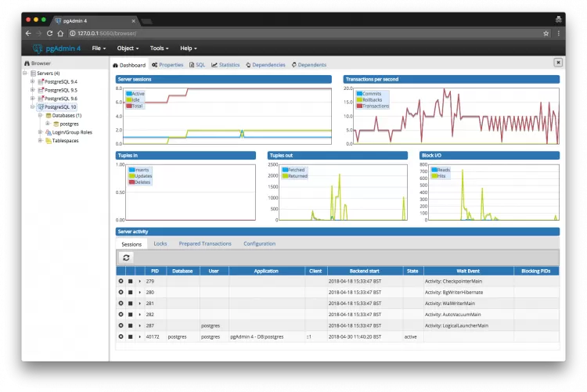Terminate session with PID 280

coord(121,292)
